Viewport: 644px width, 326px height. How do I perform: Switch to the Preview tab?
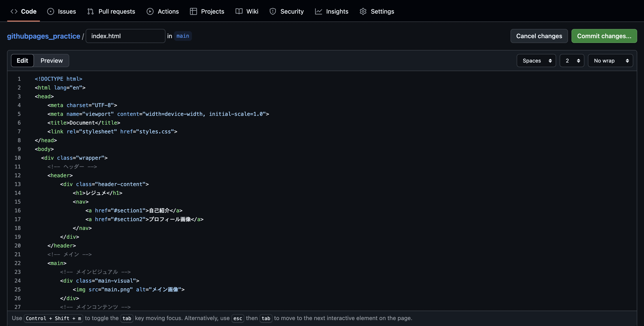coord(51,60)
